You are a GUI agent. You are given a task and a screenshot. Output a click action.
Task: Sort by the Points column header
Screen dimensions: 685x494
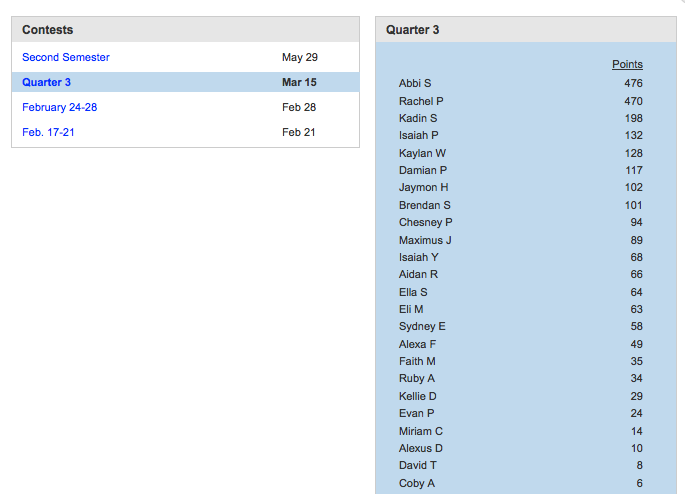[x=627, y=64]
